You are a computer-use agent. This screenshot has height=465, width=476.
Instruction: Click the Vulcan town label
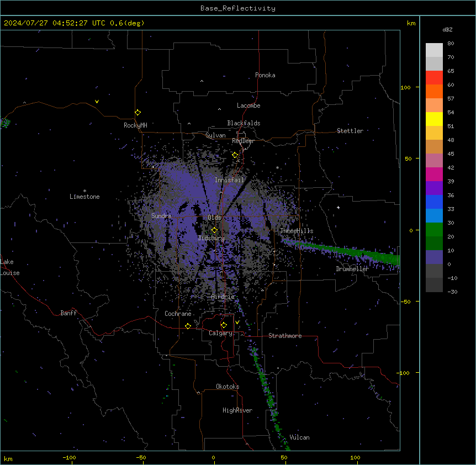click(300, 437)
